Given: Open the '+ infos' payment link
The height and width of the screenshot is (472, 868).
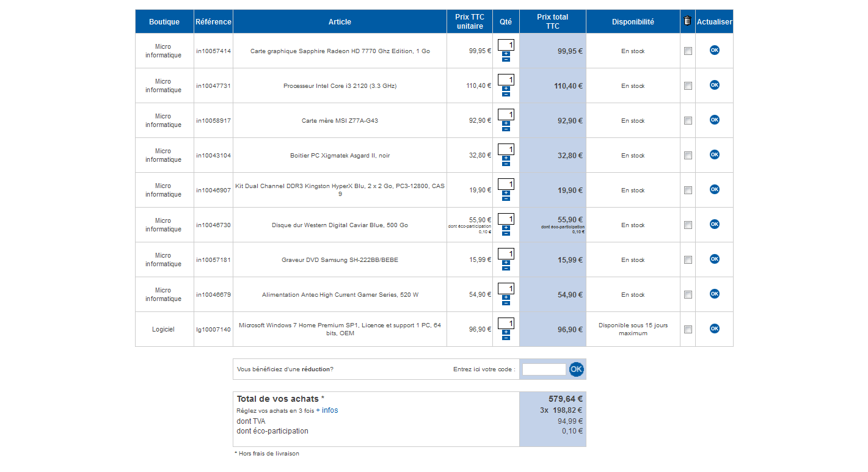Looking at the screenshot, I should 327,410.
